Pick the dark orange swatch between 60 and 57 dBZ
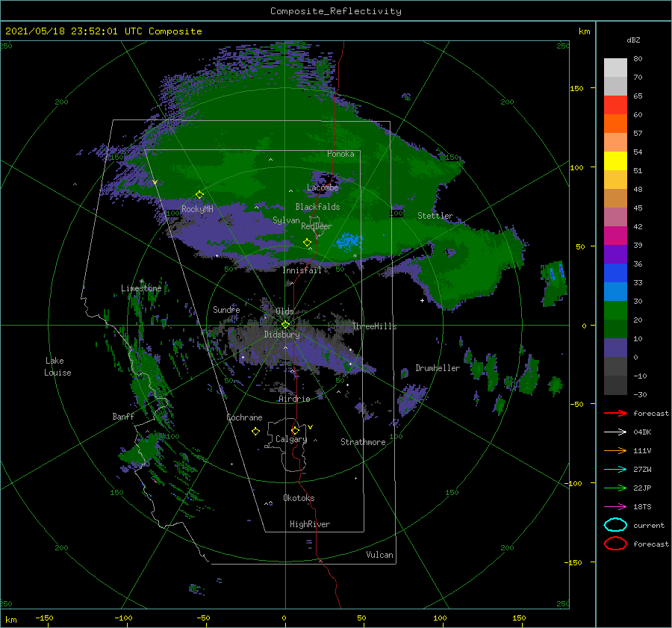672x628 pixels. tap(615, 124)
